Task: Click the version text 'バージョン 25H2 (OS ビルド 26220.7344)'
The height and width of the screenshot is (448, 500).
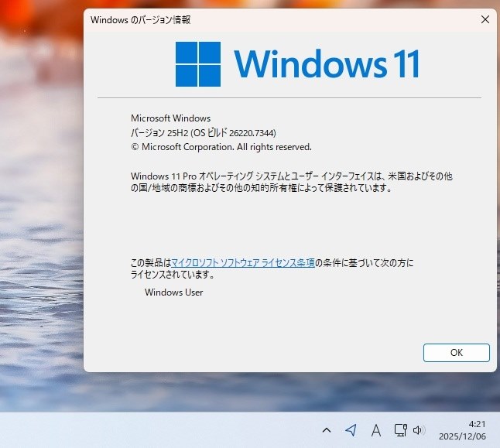Action: coord(204,132)
